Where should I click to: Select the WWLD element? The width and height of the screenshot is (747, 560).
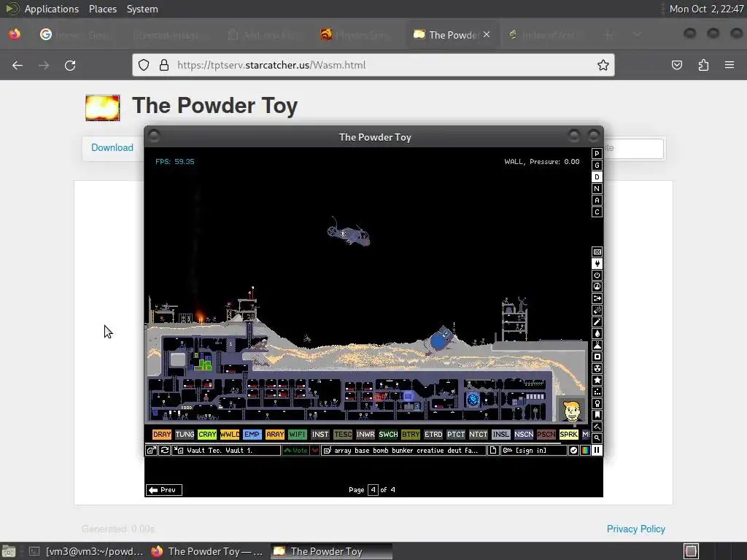click(x=230, y=435)
